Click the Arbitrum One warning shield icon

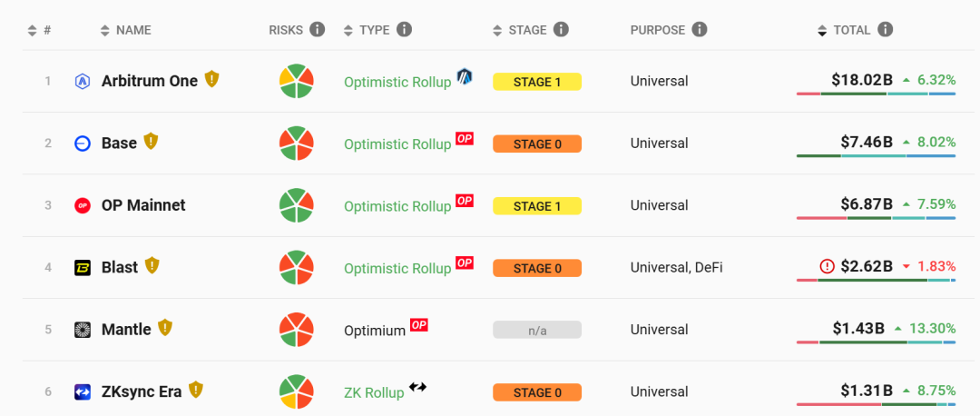point(211,80)
